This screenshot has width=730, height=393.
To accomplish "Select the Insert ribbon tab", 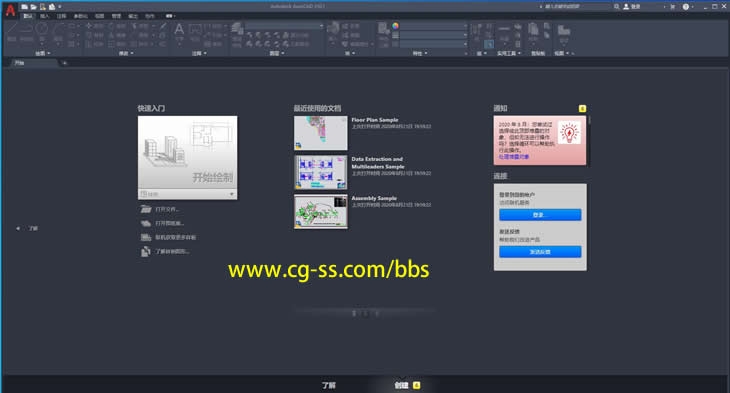I will (44, 16).
